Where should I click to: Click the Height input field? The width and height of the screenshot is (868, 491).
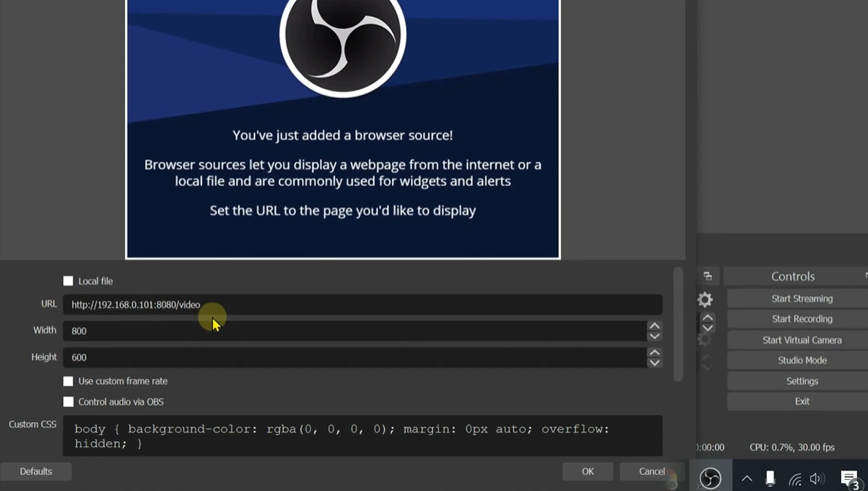(355, 358)
